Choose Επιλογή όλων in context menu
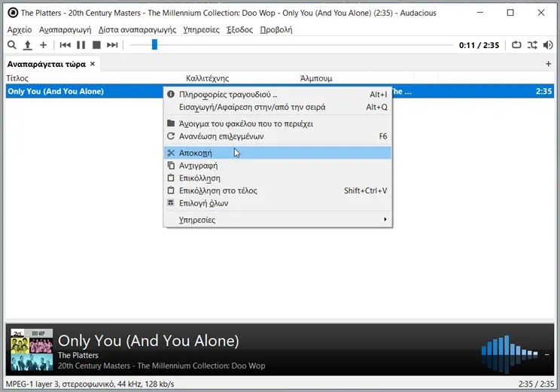 pos(278,203)
